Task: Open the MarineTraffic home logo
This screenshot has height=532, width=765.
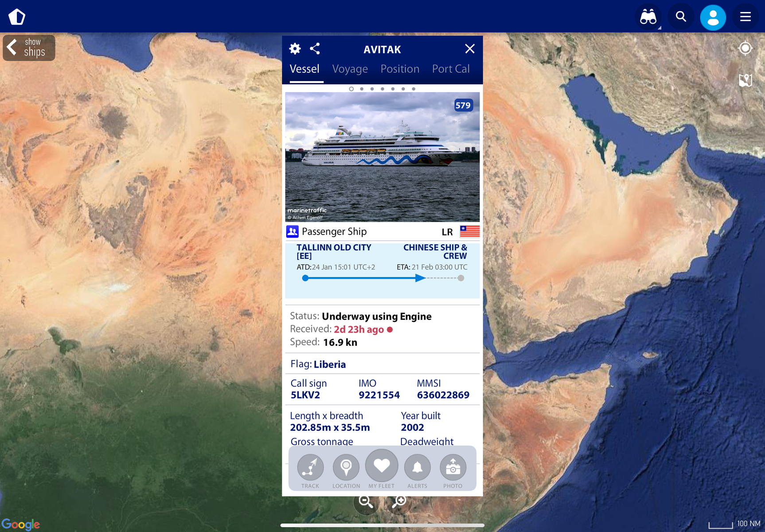Action: [17, 17]
